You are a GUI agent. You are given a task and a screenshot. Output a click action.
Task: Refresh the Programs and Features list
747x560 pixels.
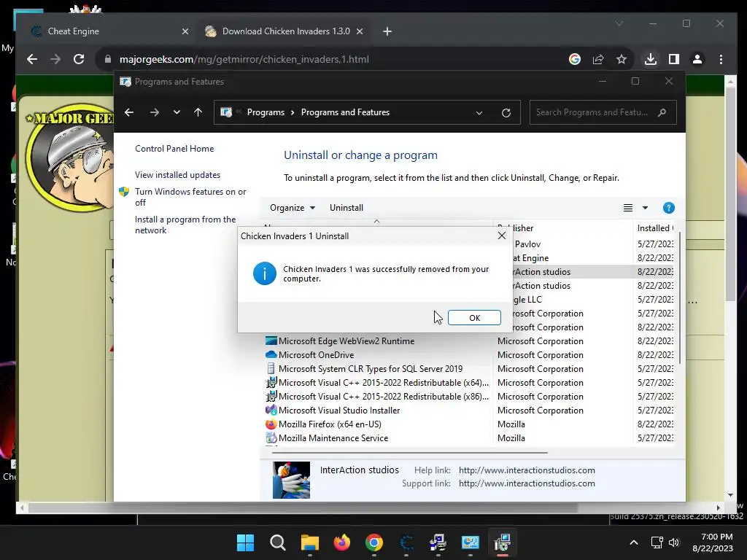(506, 113)
